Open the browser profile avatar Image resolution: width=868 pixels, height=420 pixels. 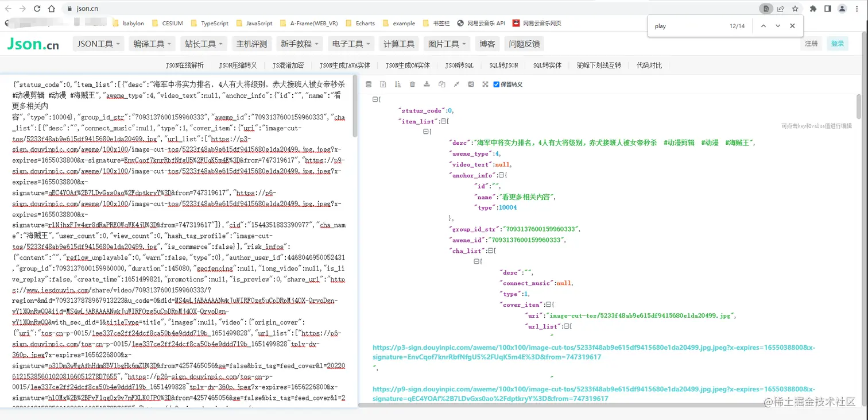pos(842,9)
